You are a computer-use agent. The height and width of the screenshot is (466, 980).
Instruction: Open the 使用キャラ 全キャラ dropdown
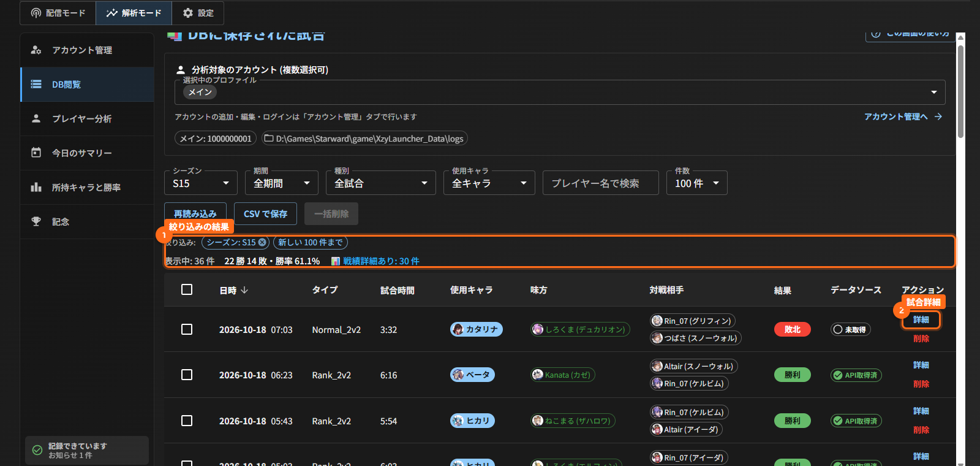pyautogui.click(x=489, y=183)
